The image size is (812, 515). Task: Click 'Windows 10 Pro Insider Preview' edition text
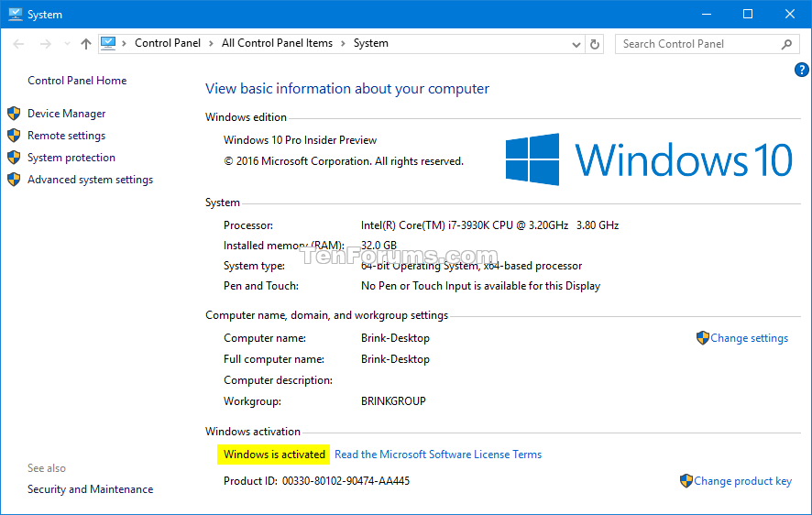(301, 140)
